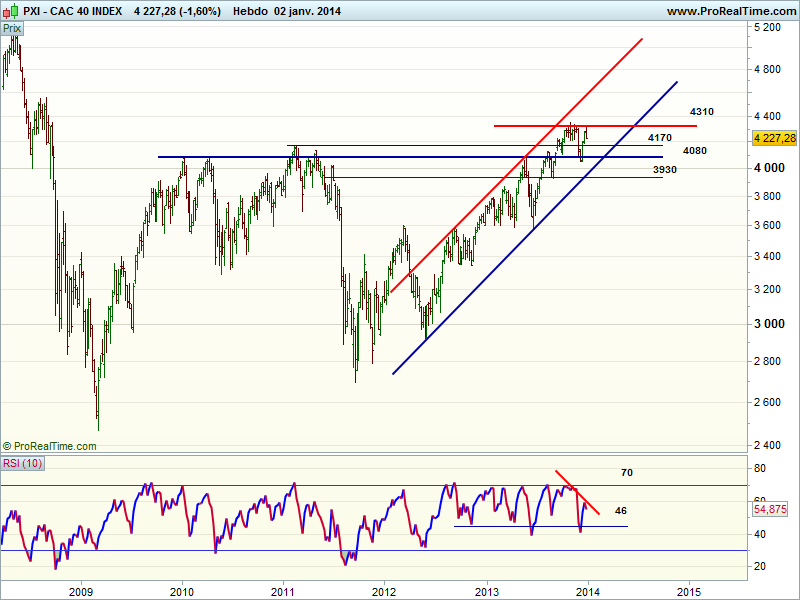The width and height of the screenshot is (800, 600).
Task: Select the 4080 level label
Action: [x=695, y=151]
